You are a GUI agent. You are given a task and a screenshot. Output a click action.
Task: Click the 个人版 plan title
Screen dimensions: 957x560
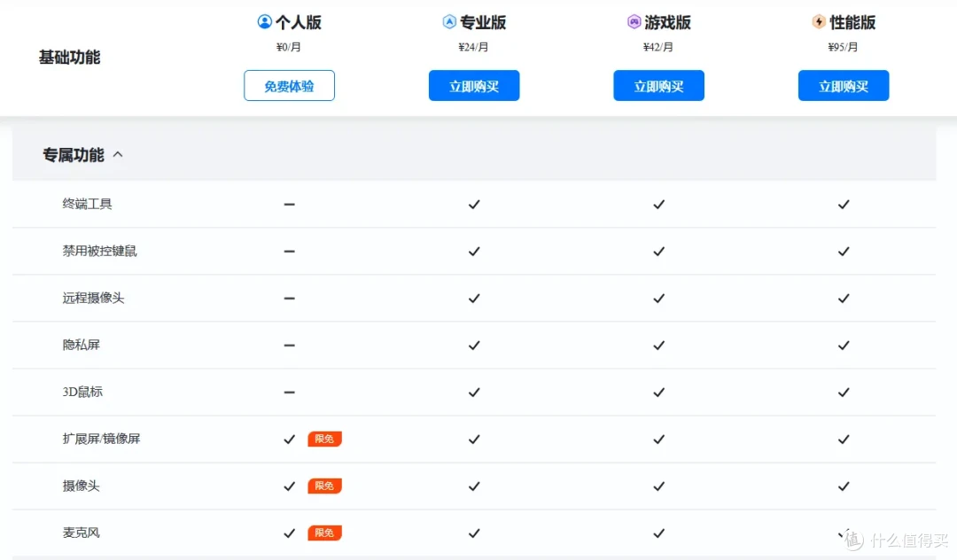(299, 22)
